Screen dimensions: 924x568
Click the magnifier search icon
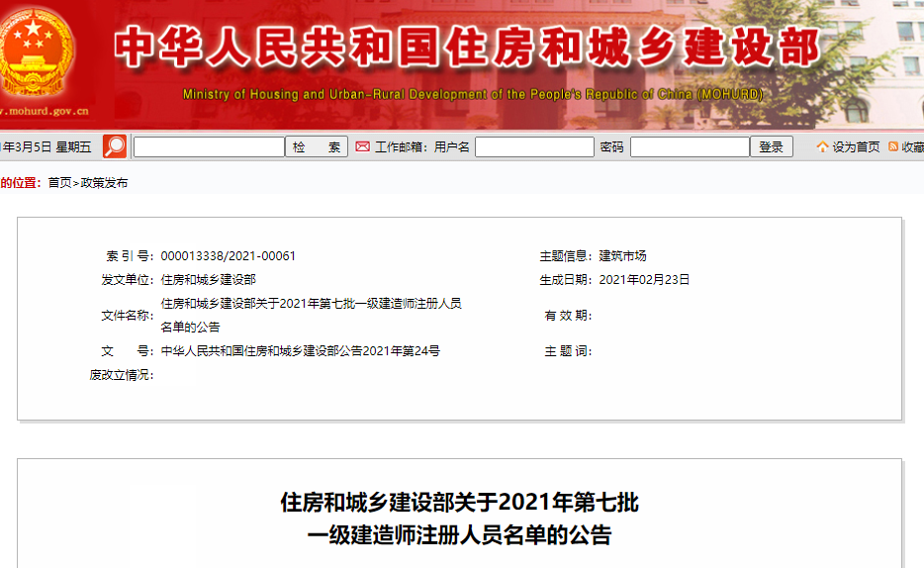click(x=115, y=146)
